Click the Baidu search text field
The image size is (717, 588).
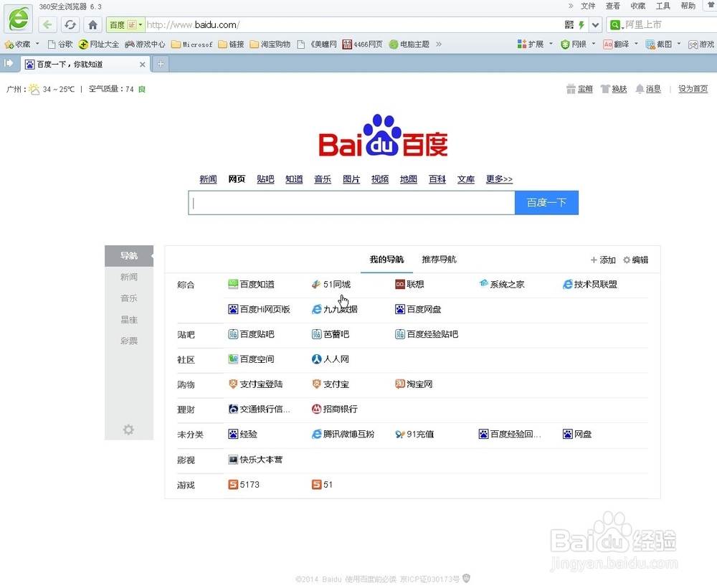[351, 202]
